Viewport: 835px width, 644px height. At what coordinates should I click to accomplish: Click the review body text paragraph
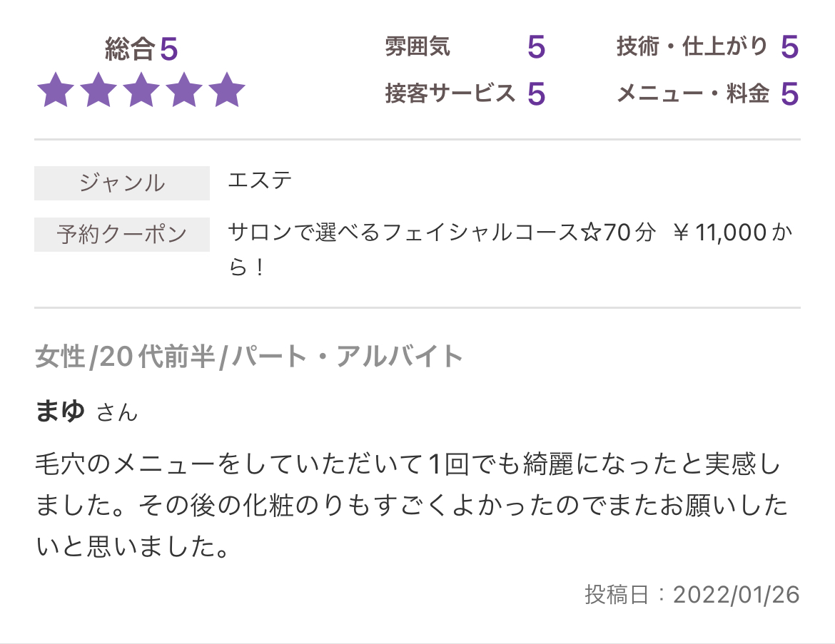pos(411,505)
